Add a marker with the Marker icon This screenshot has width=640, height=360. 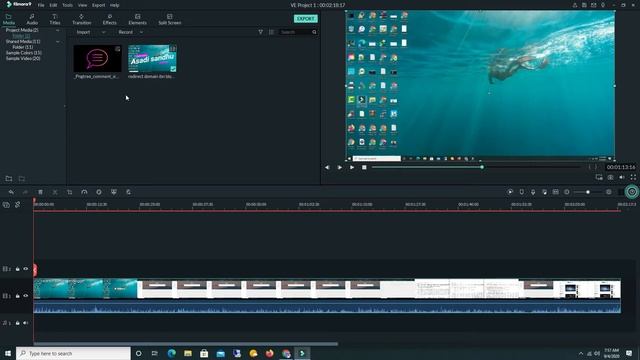click(x=522, y=192)
